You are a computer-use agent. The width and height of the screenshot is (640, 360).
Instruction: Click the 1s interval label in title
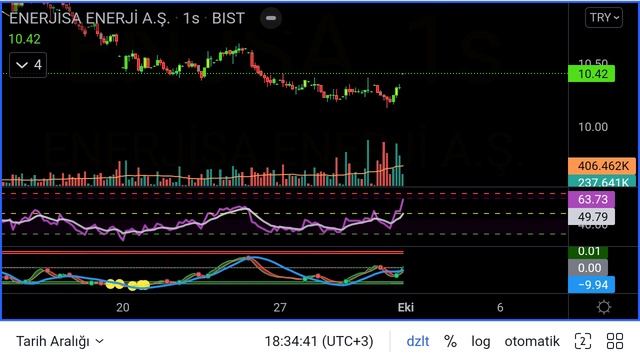point(191,18)
